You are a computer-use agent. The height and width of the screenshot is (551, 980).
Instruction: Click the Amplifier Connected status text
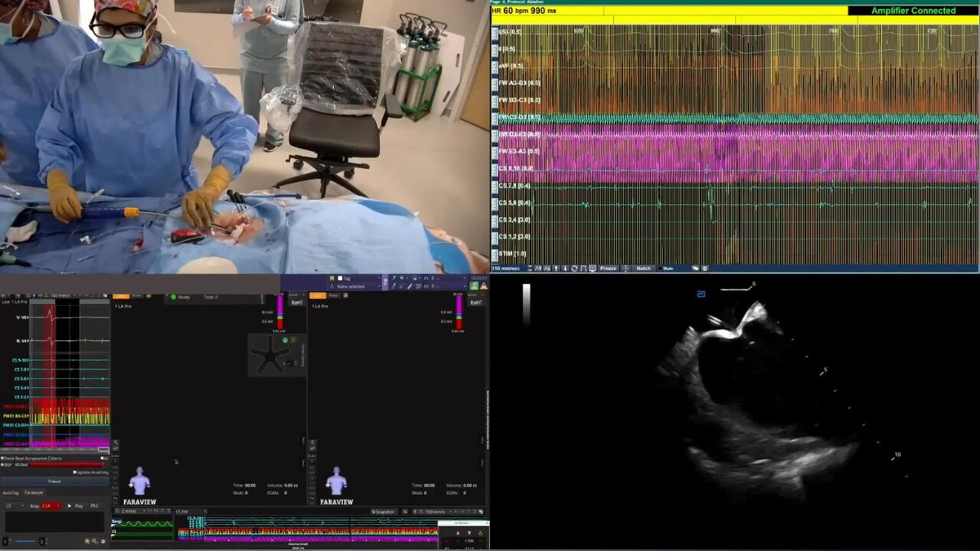913,11
